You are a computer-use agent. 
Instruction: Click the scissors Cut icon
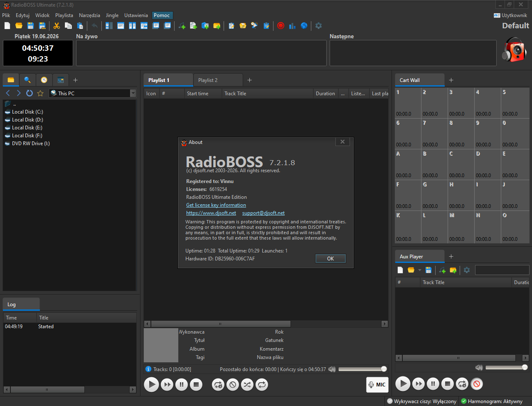click(x=57, y=26)
